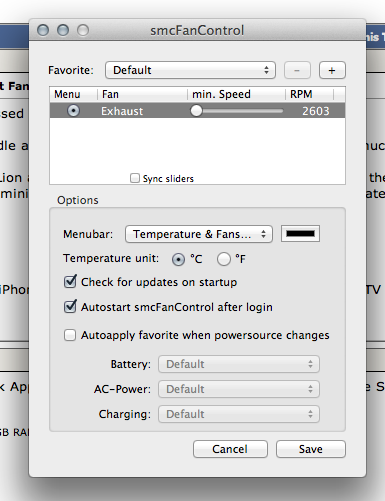Screen dimensions: 385x501
Task: Enable Autoapply favorite when powersource changes
Action: (x=70, y=335)
